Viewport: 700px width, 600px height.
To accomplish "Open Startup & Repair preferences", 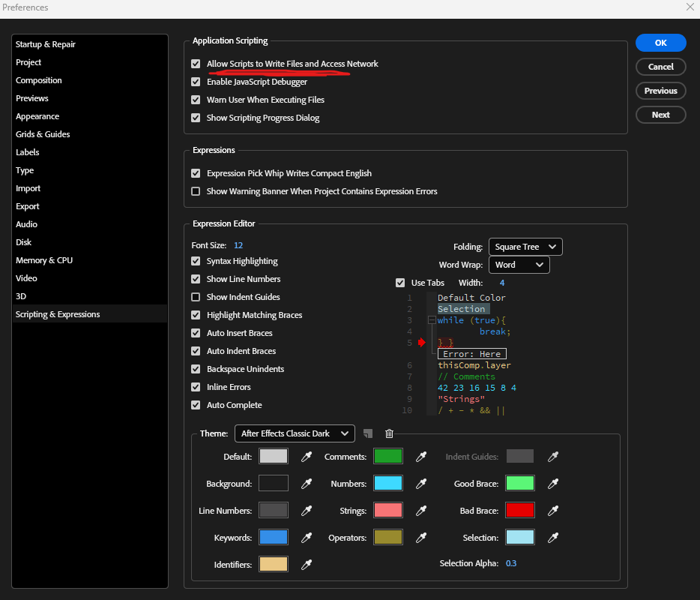I will tap(46, 44).
